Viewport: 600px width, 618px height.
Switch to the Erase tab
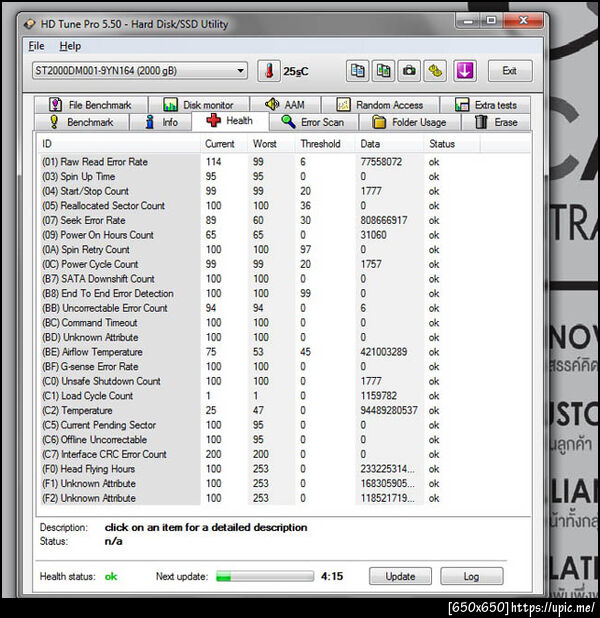pos(496,122)
